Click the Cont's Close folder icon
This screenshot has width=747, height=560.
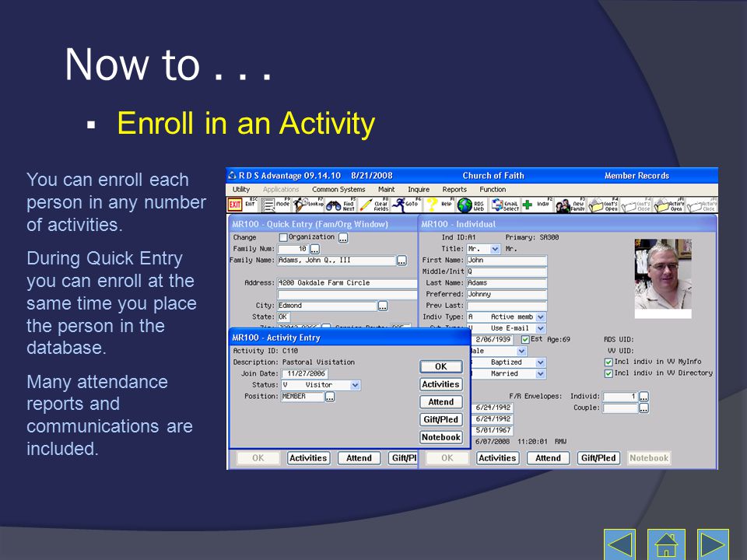point(629,205)
